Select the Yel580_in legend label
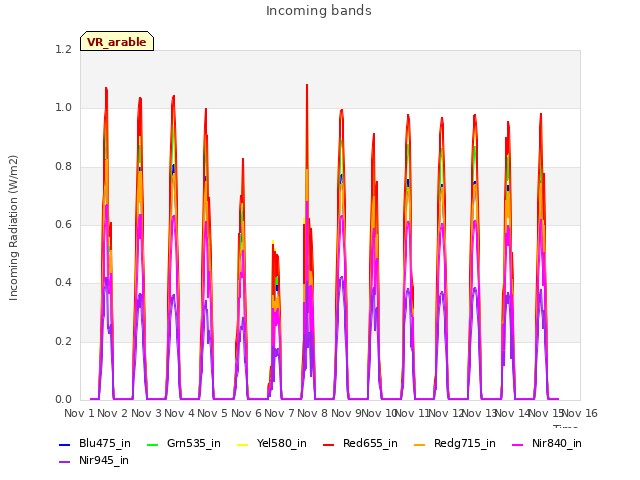This screenshot has width=640, height=480. point(282,443)
